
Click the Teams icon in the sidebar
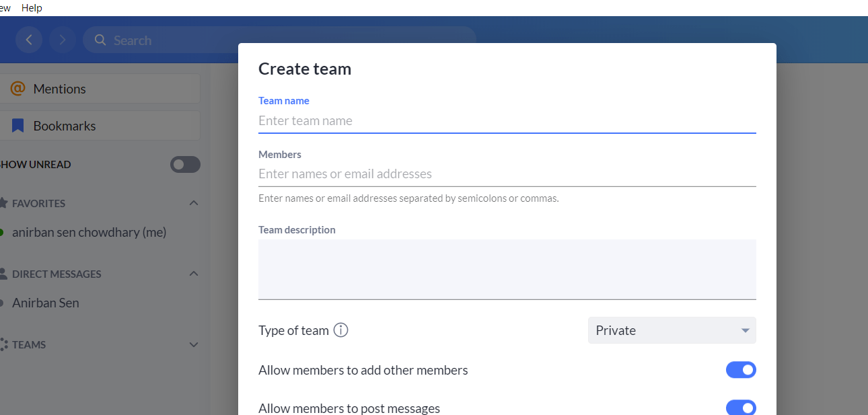pos(5,344)
